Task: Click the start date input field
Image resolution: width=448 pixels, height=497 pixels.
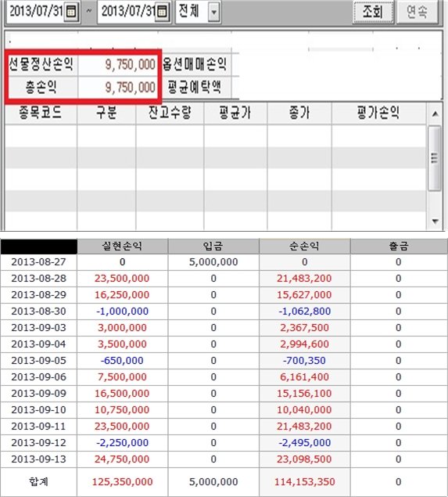Action: coord(36,12)
